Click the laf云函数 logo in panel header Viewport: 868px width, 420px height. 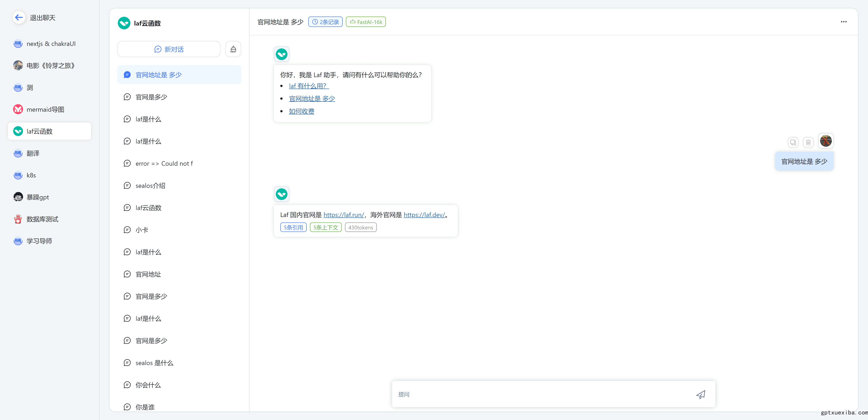point(124,23)
